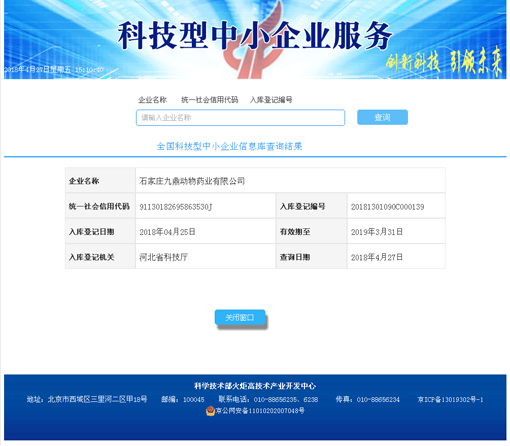Select the 统一社会信用代码 search tab
The height and width of the screenshot is (446, 510).
click(x=210, y=100)
